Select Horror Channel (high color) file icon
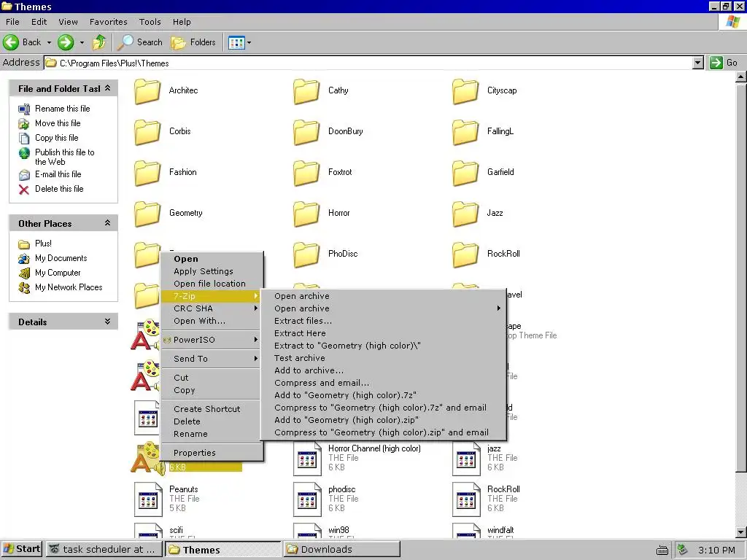 point(307,459)
